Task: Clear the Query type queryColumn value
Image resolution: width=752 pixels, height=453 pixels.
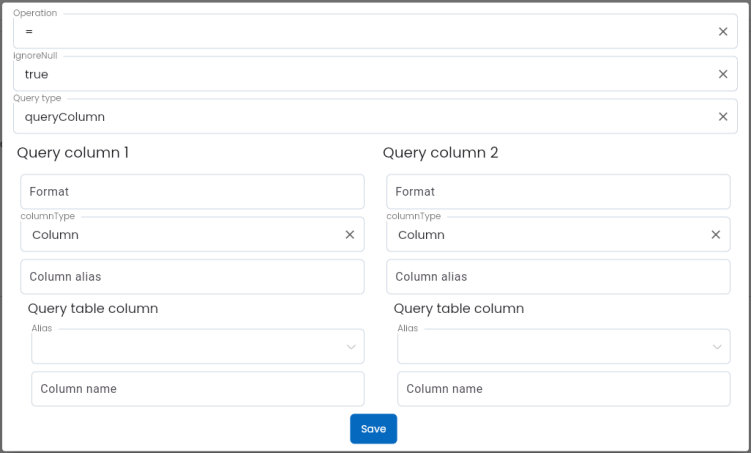Action: [x=723, y=117]
